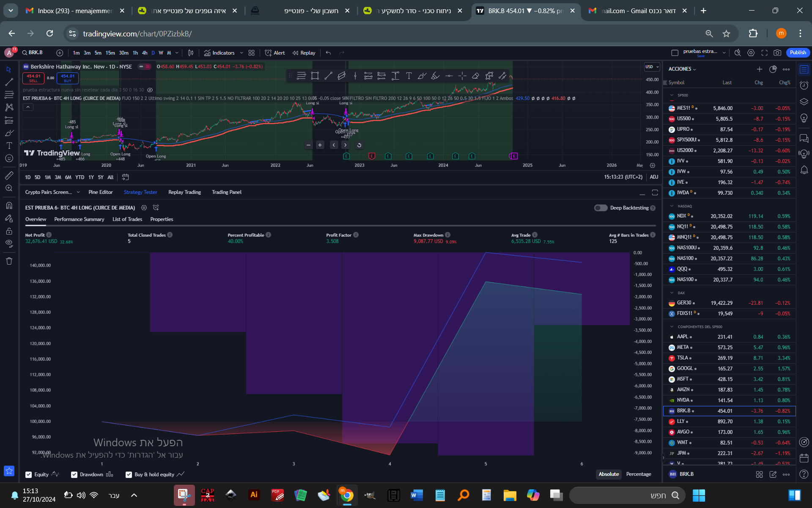
Task: Open the Measure ruler tool
Action: pos(9,175)
